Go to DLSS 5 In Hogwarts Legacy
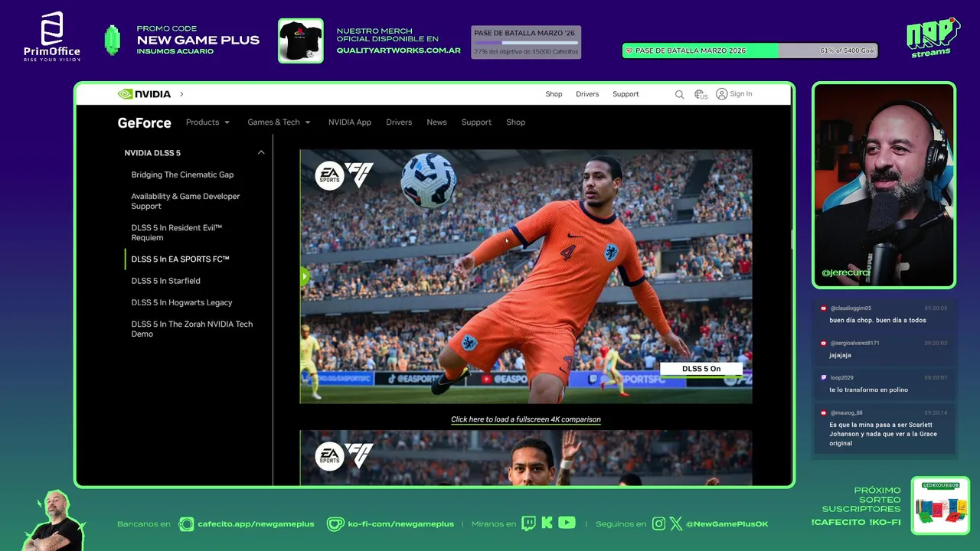 pos(181,302)
